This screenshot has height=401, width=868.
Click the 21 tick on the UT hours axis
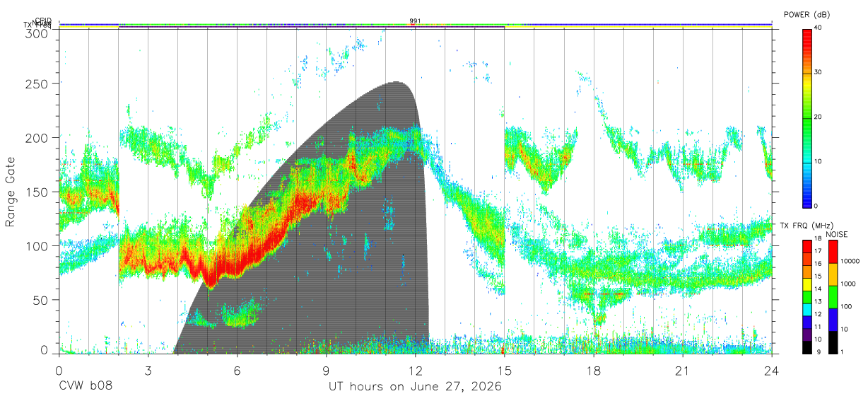pos(682,370)
